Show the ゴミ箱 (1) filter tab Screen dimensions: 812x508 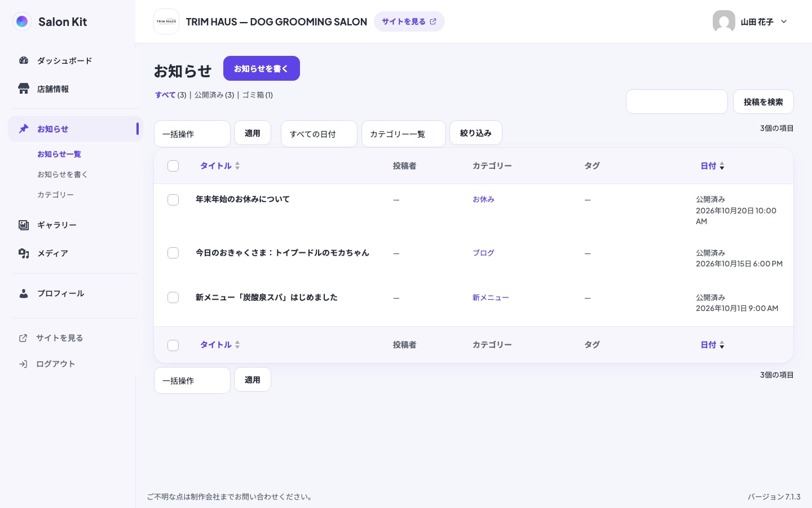click(257, 95)
